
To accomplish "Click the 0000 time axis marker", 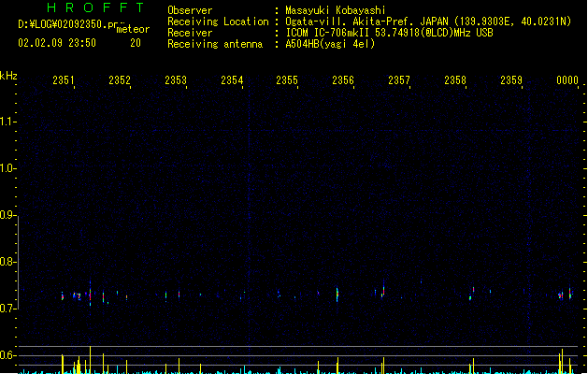I will tap(567, 79).
